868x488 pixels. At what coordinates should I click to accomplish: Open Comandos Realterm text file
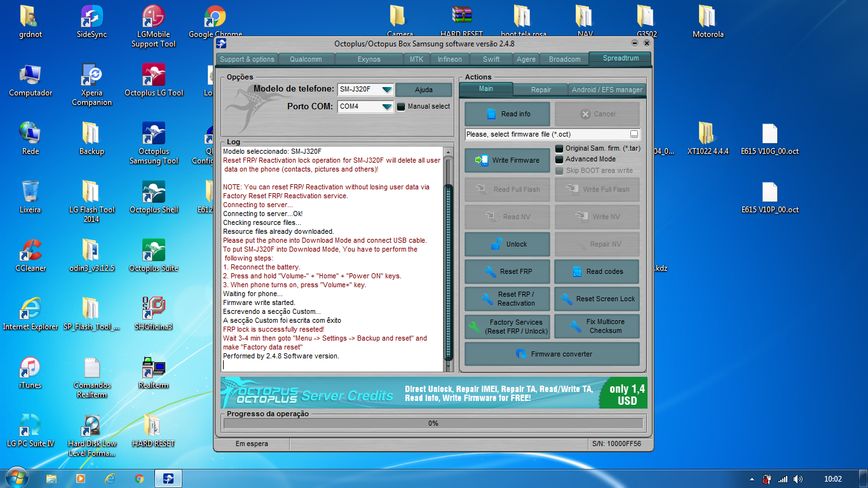pos(92,377)
